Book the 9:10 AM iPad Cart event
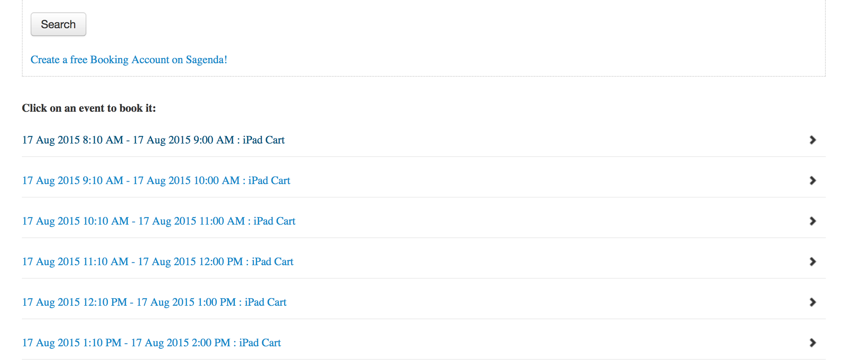The width and height of the screenshot is (868, 363). click(156, 181)
